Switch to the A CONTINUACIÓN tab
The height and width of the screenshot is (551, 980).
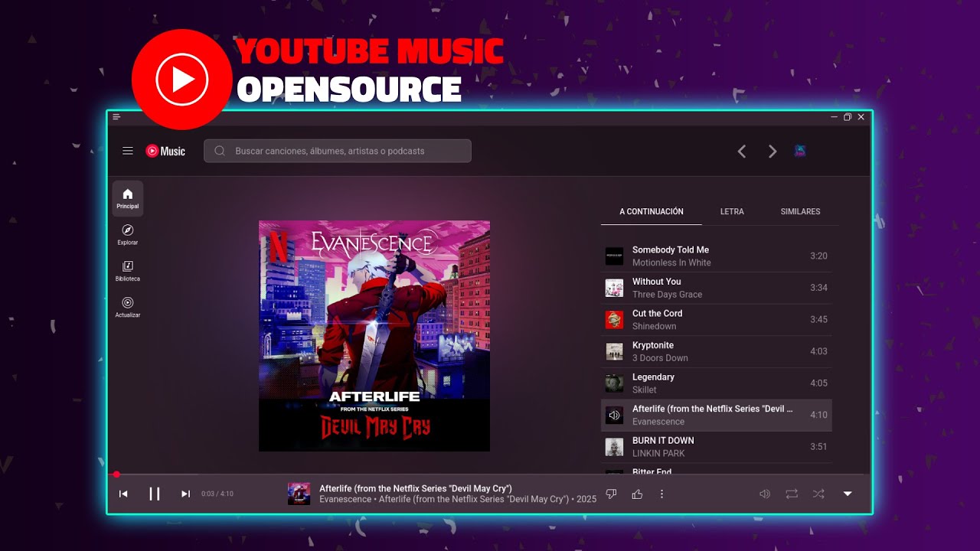coord(652,211)
